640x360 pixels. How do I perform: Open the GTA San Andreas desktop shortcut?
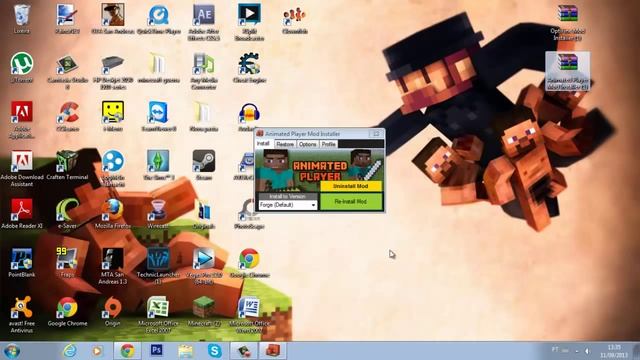point(113,19)
